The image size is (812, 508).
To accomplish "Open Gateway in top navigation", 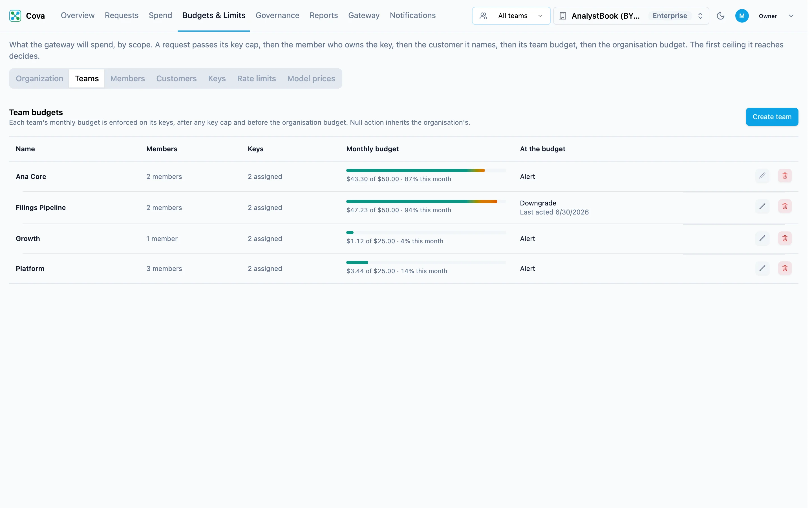I will (364, 16).
